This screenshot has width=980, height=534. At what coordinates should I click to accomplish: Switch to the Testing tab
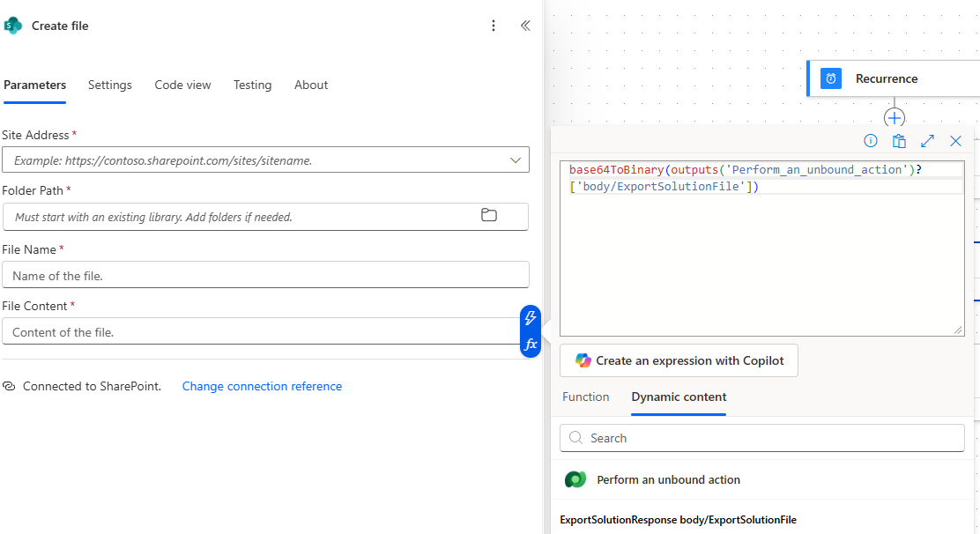253,85
